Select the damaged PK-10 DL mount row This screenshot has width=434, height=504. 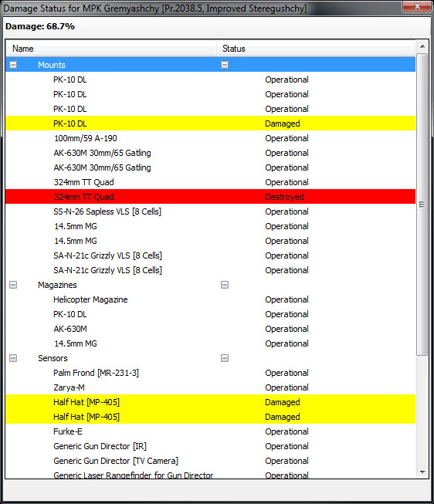(210, 123)
